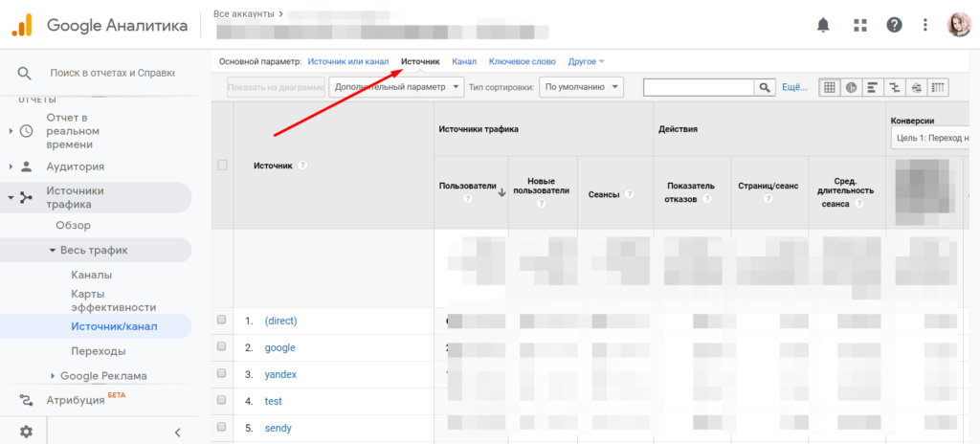
Task: Select the Канал primary dimension
Action: (x=464, y=61)
